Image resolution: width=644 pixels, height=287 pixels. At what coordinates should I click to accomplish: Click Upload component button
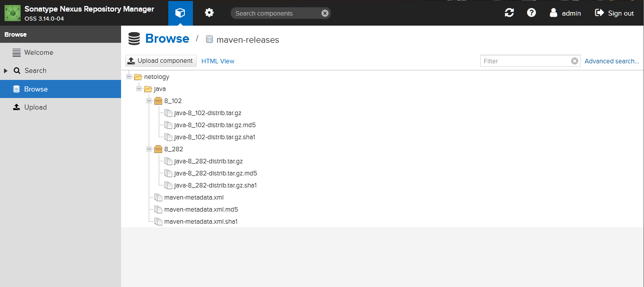point(161,61)
